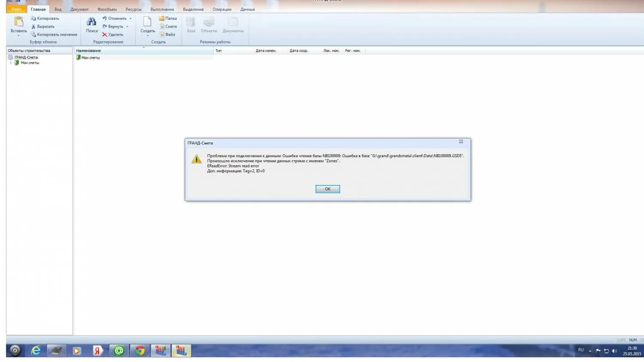This screenshot has height=362, width=644.
Task: Sort by Дата созд. column header
Action: click(x=304, y=51)
